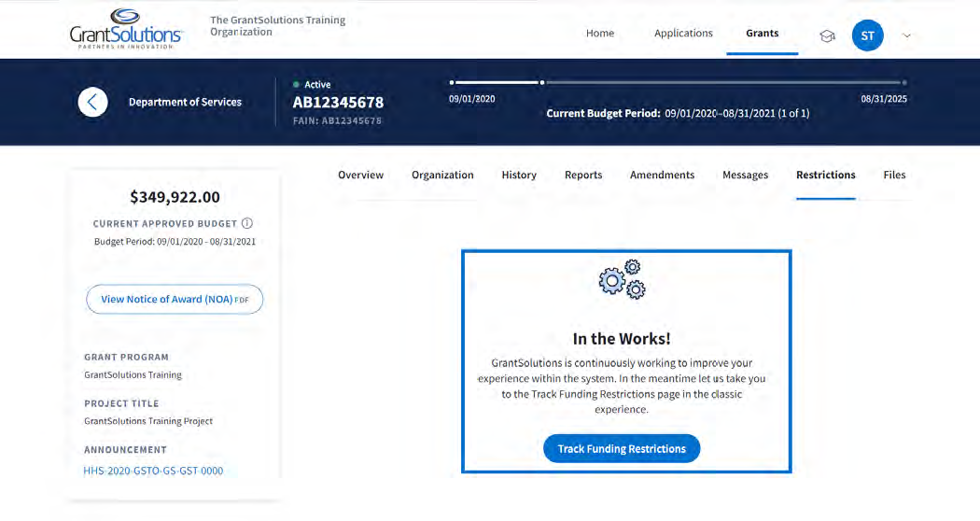Open the Messages tab
Screen dimensions: 980x521
[745, 175]
